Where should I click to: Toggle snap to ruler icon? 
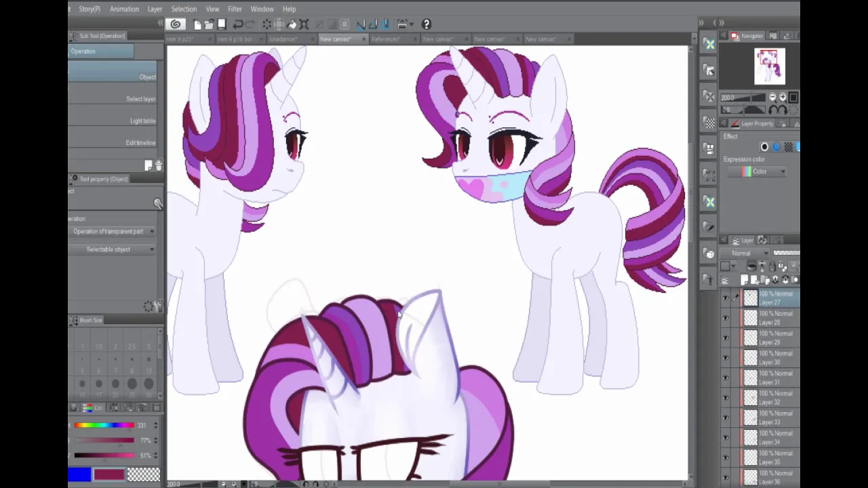tap(361, 24)
